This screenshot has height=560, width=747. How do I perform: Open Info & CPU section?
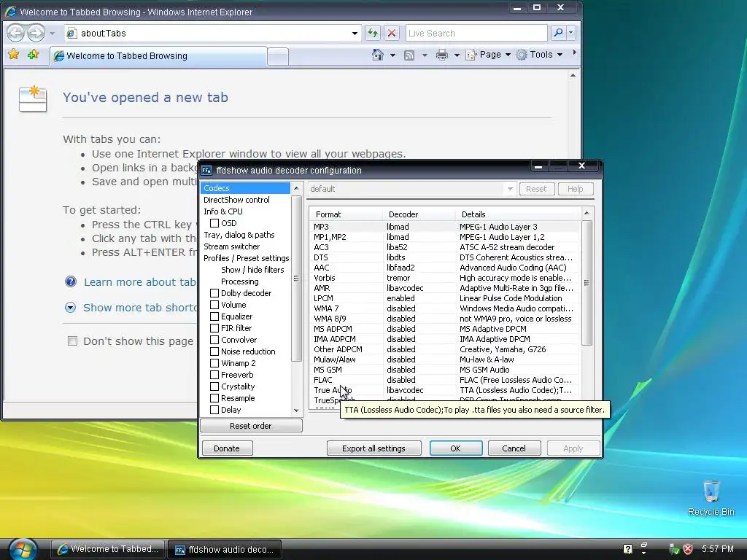tap(223, 211)
